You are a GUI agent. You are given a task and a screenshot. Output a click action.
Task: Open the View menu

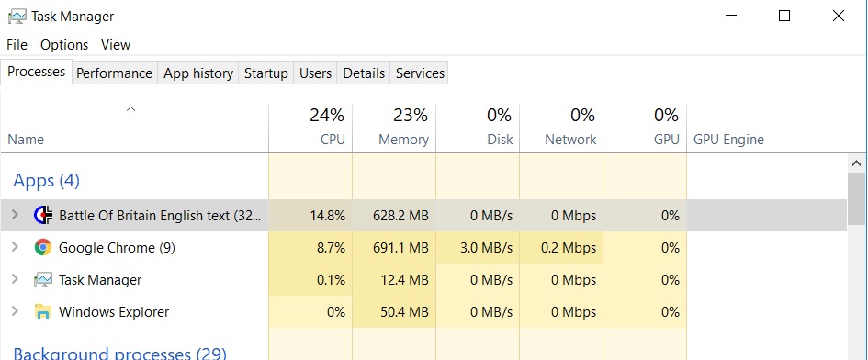point(116,45)
